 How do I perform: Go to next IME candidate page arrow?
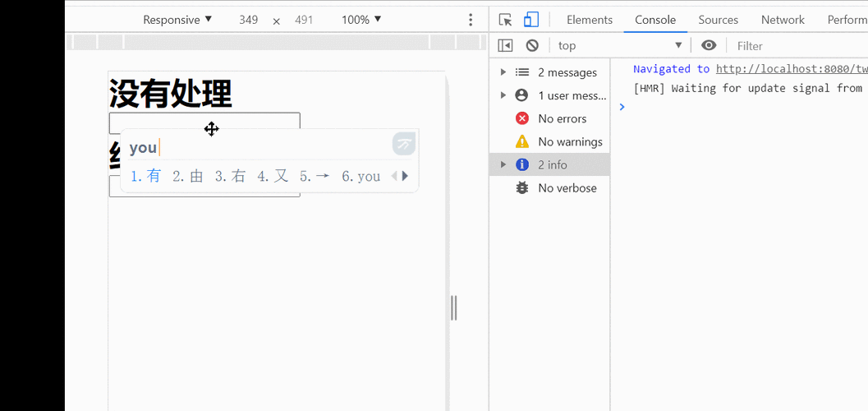click(405, 176)
